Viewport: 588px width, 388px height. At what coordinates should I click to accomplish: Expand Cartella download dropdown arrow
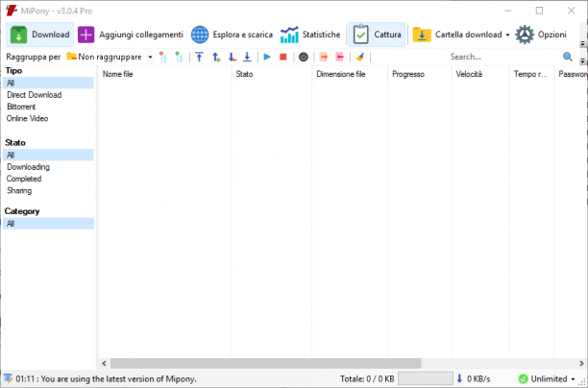pyautogui.click(x=507, y=35)
